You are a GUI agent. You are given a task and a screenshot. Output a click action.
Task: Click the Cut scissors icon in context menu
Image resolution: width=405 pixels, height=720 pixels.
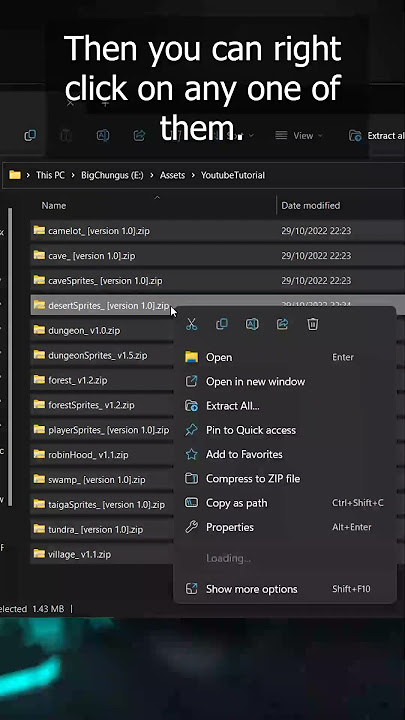point(191,324)
